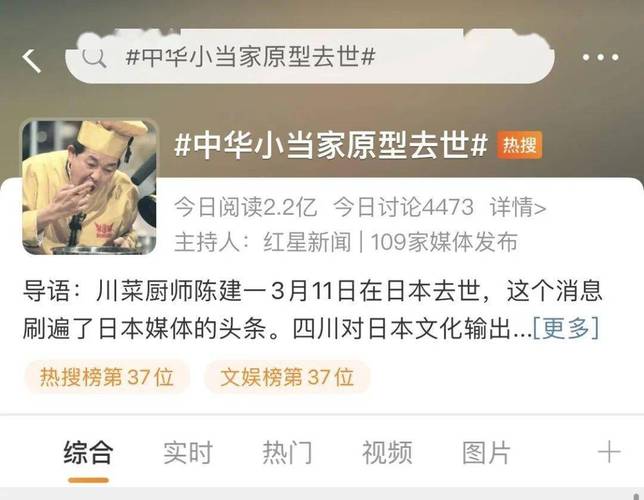Click the search field with #中华小当家原型去世#

pos(310,57)
